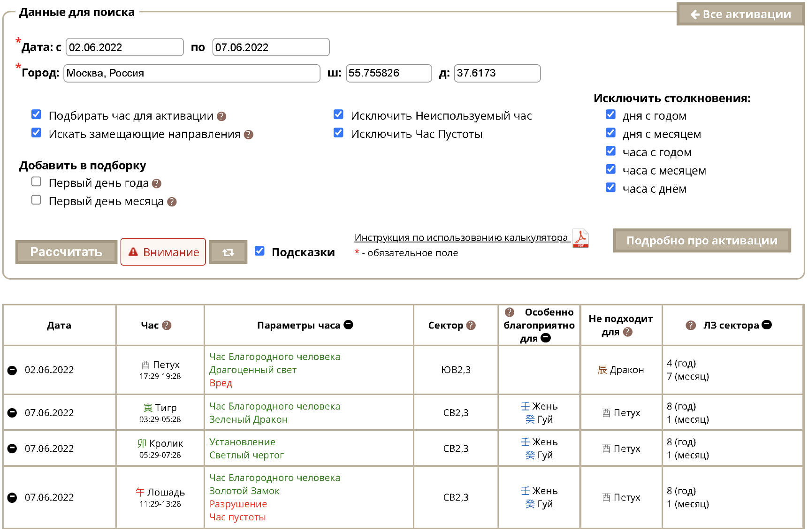Image resolution: width=808 pixels, height=532 pixels.
Task: Click '4 (год)' in ЛЗ сектора column
Action: [681, 364]
